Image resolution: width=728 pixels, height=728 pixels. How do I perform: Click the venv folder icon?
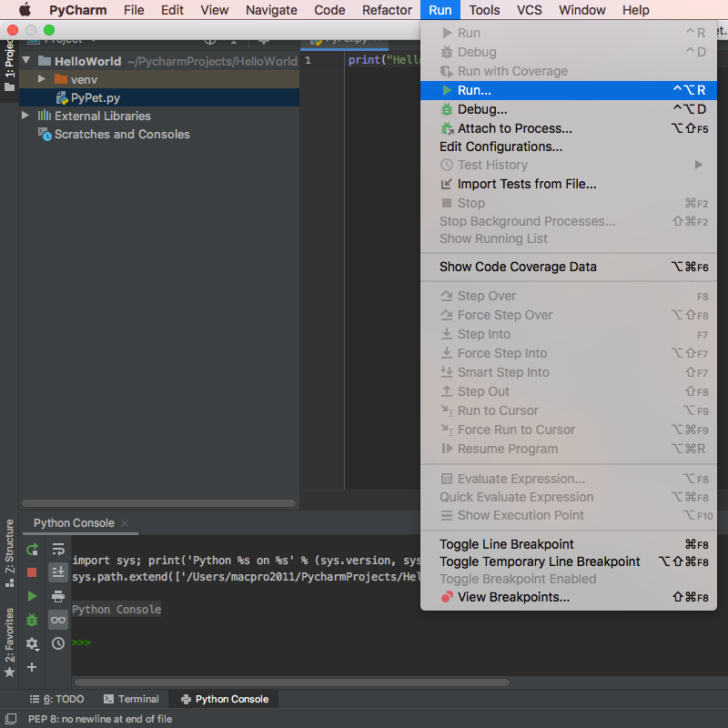[x=61, y=79]
